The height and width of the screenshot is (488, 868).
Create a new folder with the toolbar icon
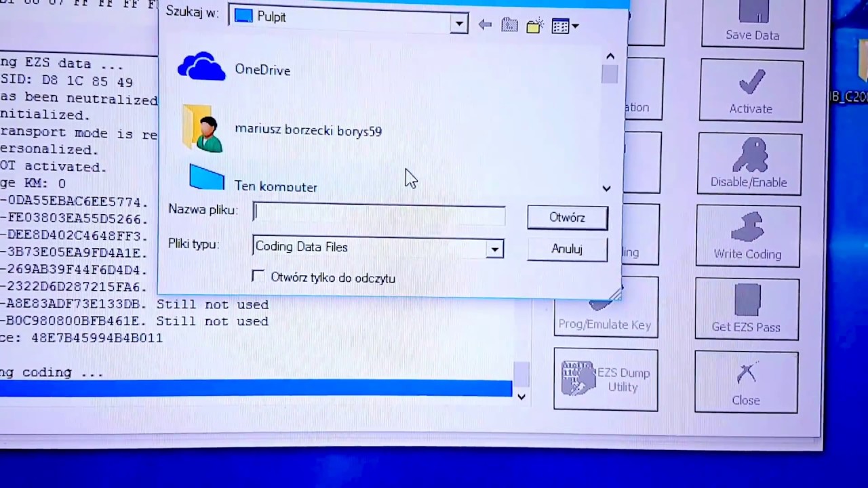pos(534,26)
